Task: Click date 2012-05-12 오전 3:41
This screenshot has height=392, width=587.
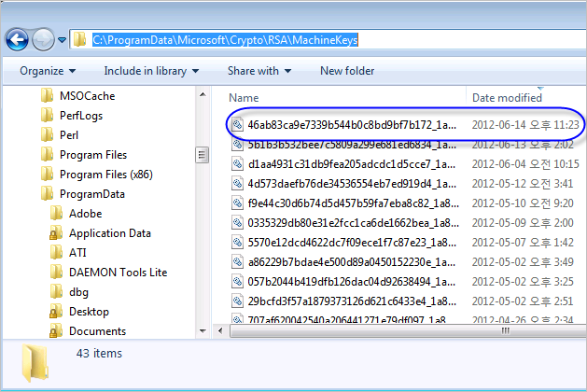Action: [523, 184]
